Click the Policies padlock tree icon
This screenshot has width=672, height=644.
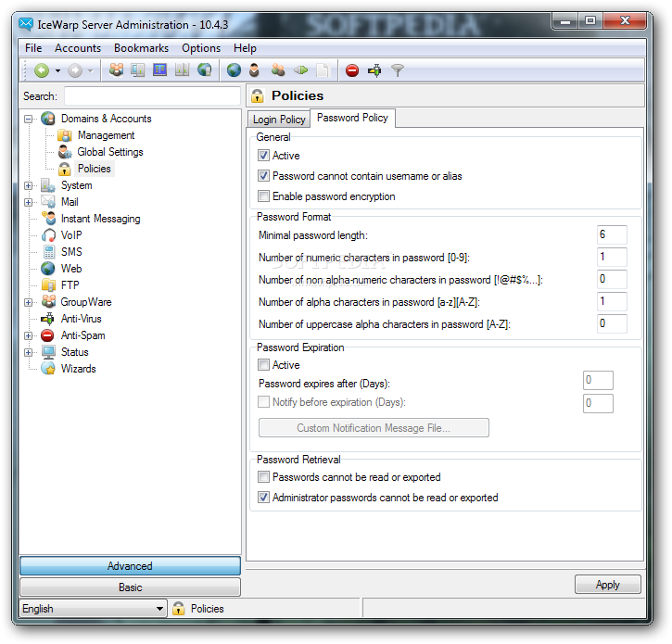65,169
